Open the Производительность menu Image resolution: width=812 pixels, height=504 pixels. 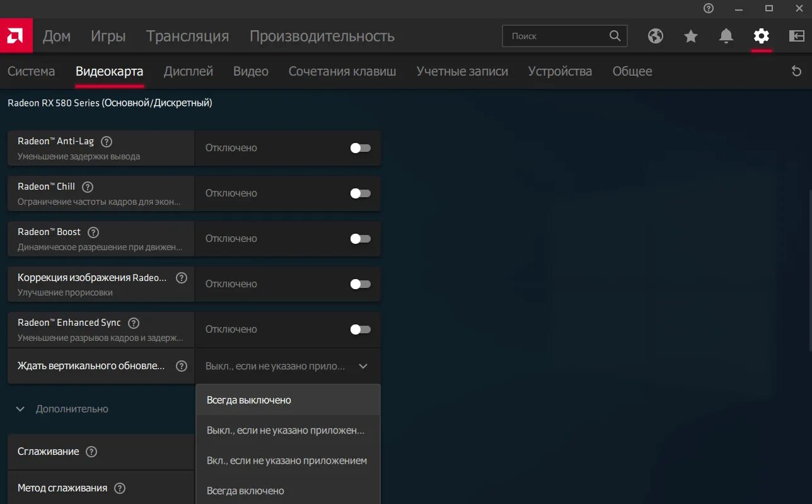point(322,36)
